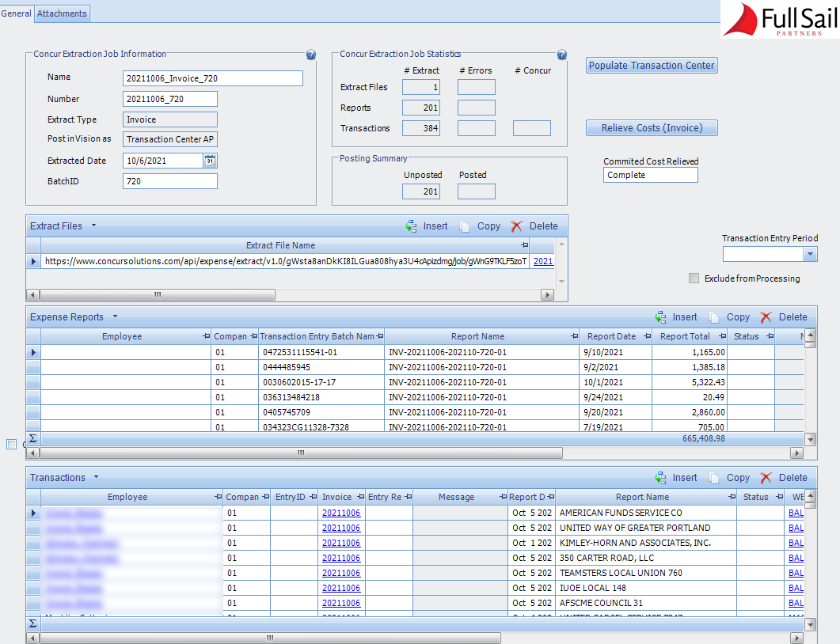Image resolution: width=840 pixels, height=644 pixels.
Task: Click the help icon for Concur Extraction Job Statistics
Action: [561, 55]
